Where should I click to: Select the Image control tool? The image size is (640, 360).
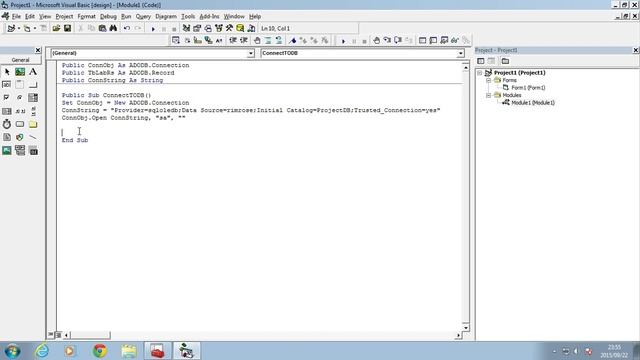tap(7, 150)
